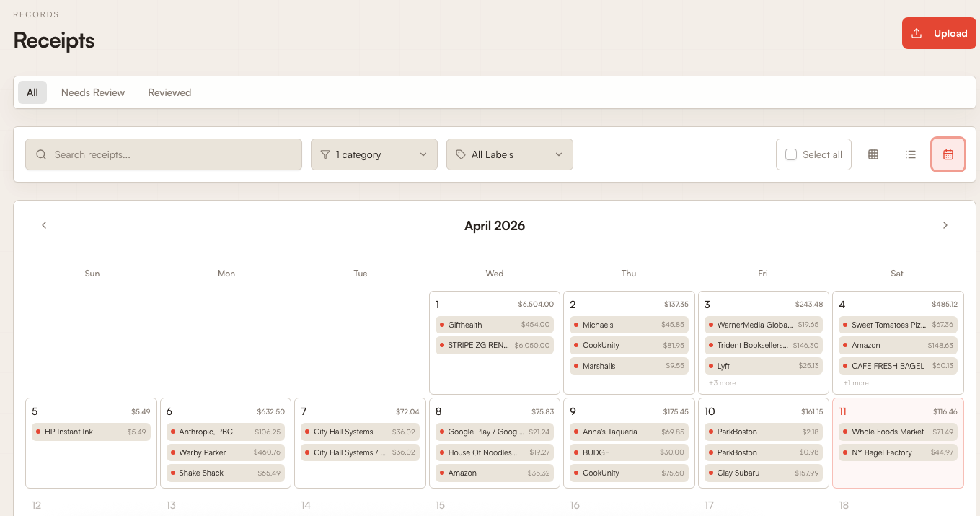Screen dimensions: 980x516
Task: Switch to grid view of receipts
Action: (873, 154)
